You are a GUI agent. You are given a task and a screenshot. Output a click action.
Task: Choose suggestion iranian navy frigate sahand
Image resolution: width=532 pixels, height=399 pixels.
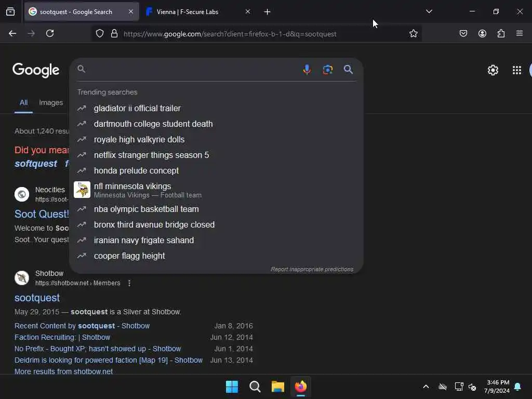point(216,240)
